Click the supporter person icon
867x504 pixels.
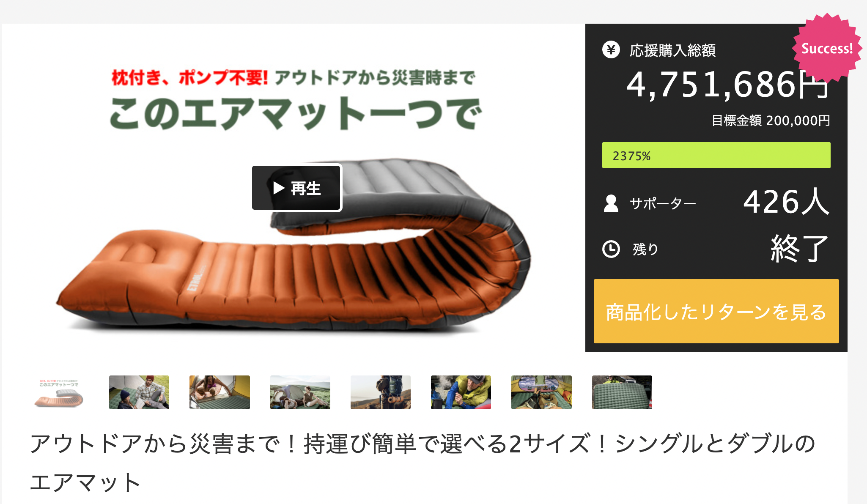[x=611, y=203]
